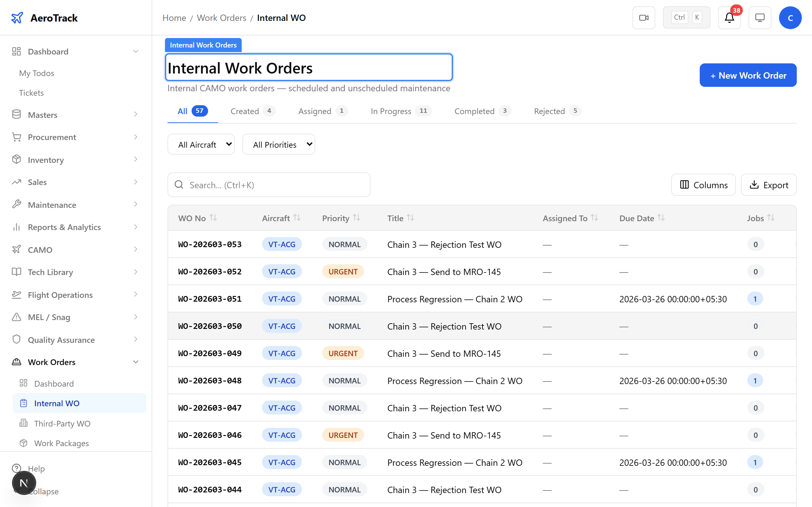Click the video camera icon in the header
This screenshot has width=812, height=507.
coord(644,17)
